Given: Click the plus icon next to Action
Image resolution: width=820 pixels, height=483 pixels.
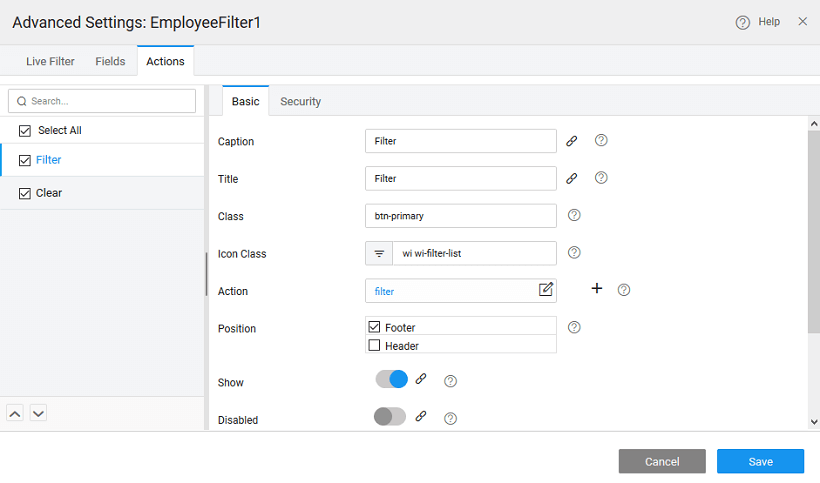Looking at the screenshot, I should 597,289.
